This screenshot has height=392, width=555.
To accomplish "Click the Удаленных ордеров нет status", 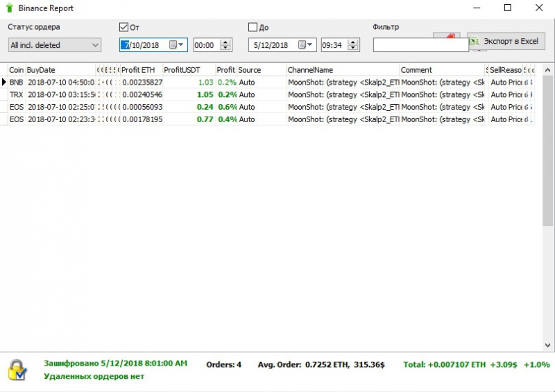I will [x=94, y=376].
